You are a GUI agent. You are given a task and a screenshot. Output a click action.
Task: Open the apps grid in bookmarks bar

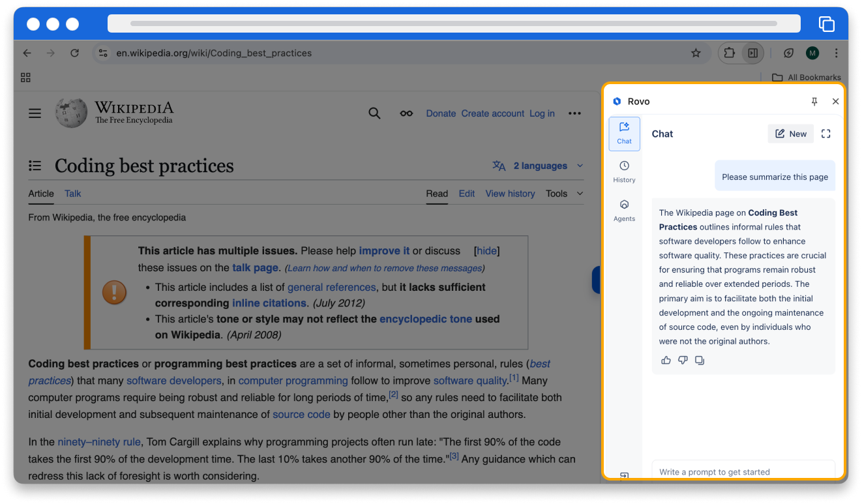point(26,78)
